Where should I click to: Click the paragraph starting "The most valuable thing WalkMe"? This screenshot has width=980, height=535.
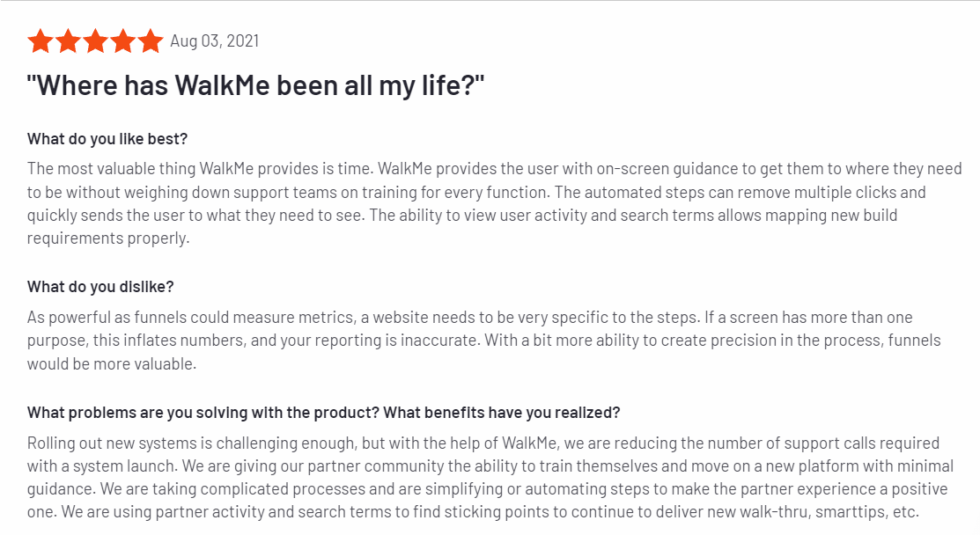(x=494, y=203)
